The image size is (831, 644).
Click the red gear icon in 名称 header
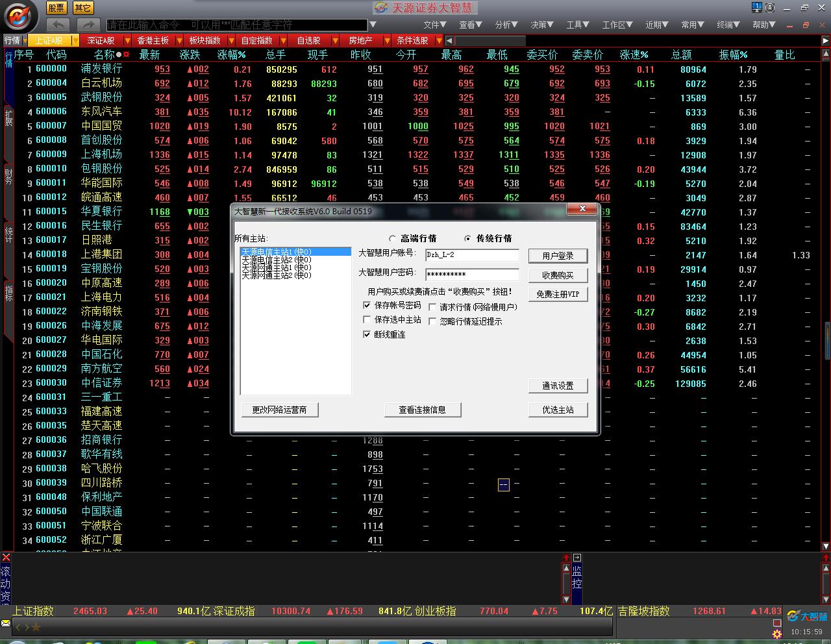click(127, 55)
